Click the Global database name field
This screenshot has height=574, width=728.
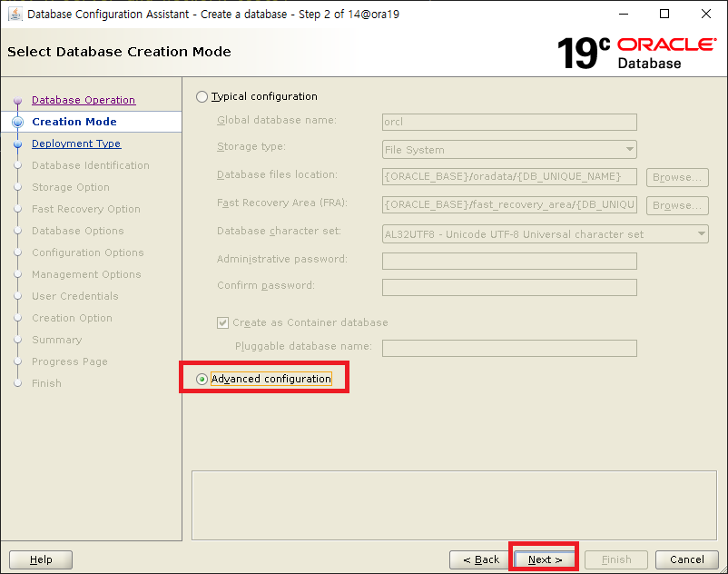[x=509, y=122]
